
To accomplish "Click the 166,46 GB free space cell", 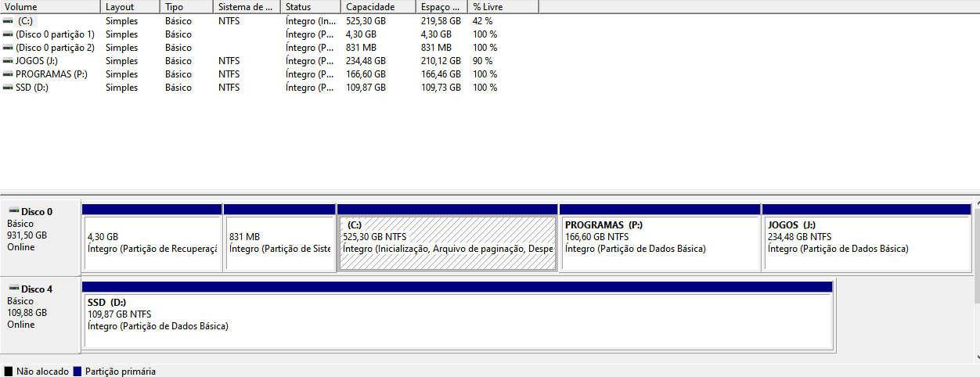I will tap(441, 74).
